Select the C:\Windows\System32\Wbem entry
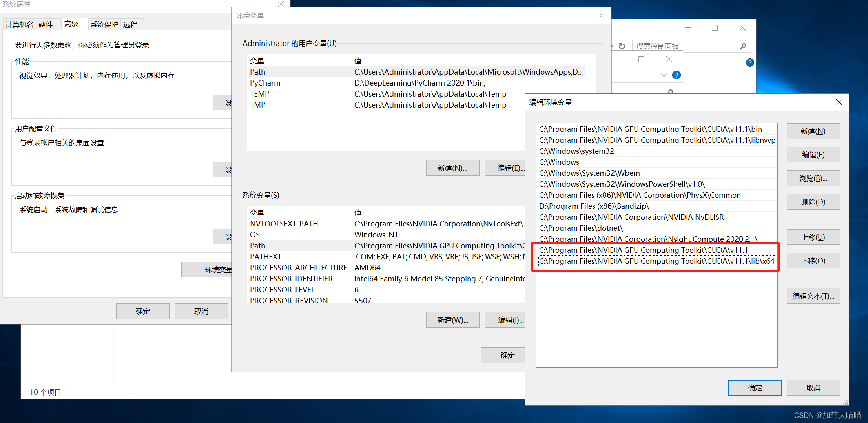 pos(656,173)
